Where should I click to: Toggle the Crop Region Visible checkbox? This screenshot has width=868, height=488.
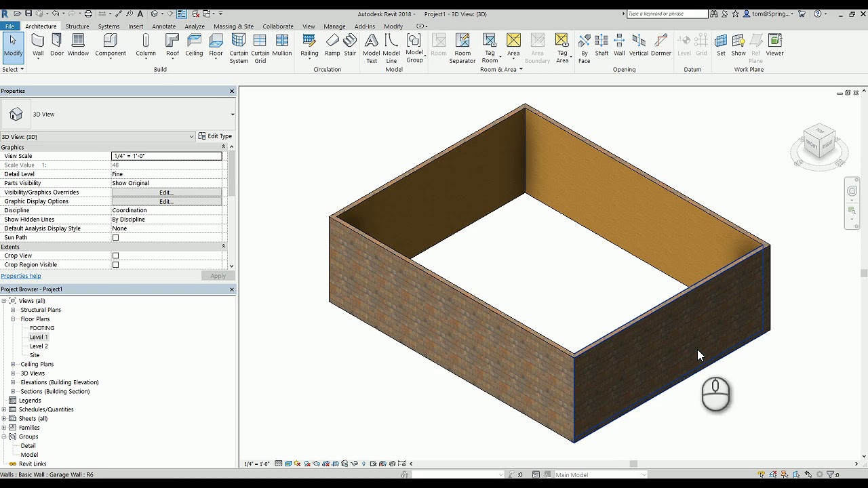point(115,265)
